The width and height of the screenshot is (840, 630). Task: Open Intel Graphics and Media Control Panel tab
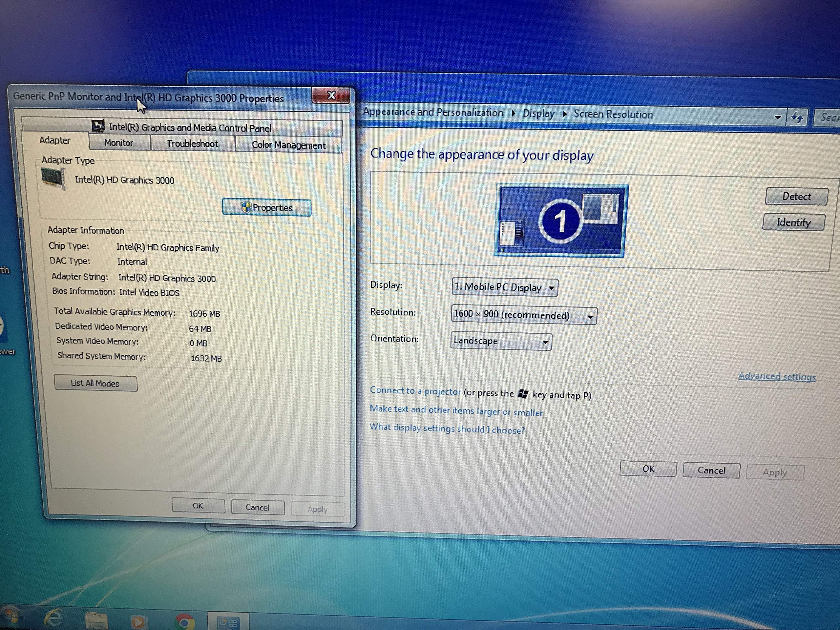click(182, 127)
